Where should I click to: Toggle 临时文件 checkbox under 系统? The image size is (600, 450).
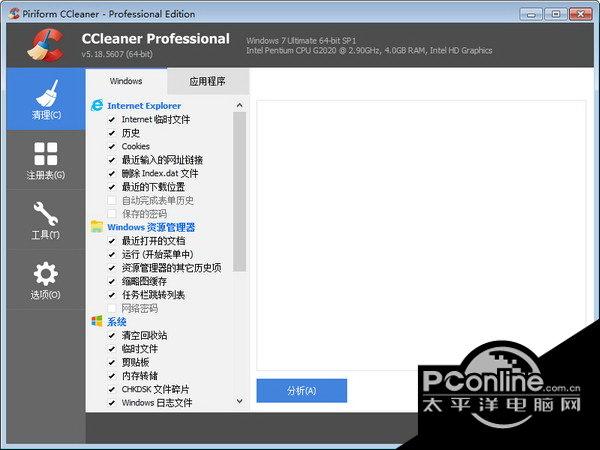coord(112,349)
